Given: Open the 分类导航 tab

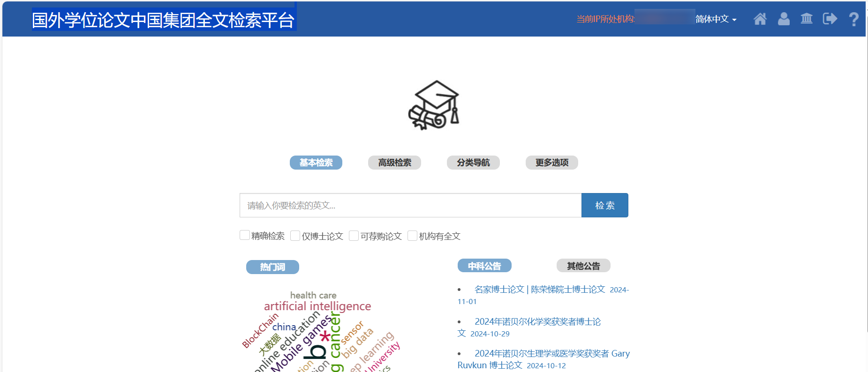Looking at the screenshot, I should tap(473, 163).
